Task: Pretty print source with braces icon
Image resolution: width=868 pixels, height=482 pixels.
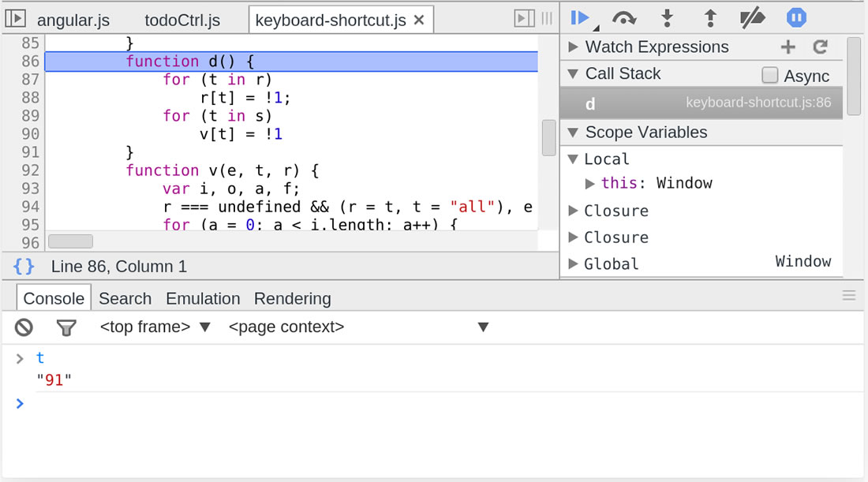Action: (24, 267)
